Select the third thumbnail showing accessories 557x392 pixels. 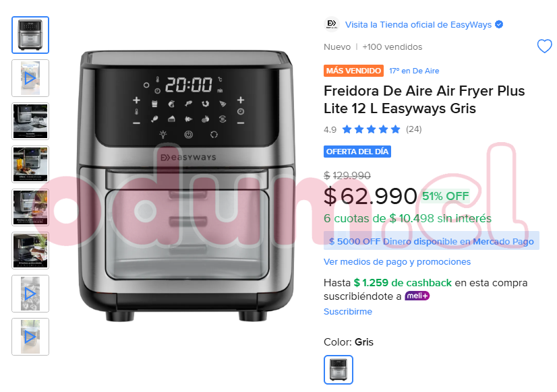coord(30,121)
